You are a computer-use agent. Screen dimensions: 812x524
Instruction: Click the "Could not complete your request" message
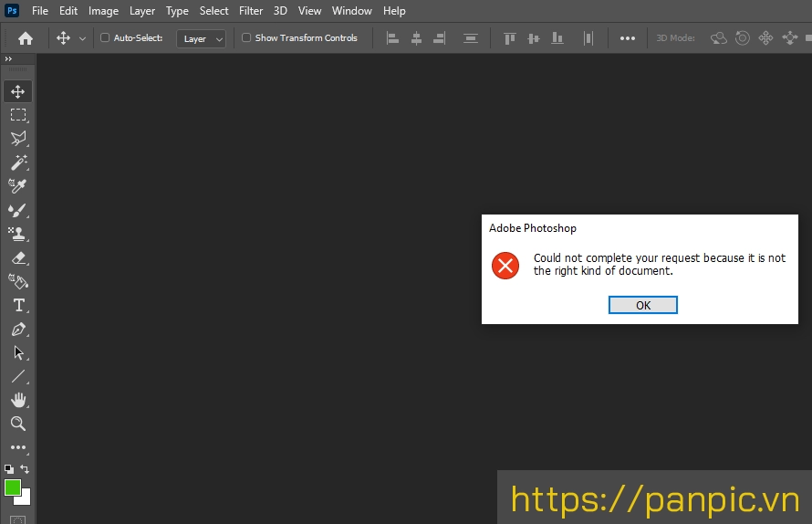[x=660, y=265]
